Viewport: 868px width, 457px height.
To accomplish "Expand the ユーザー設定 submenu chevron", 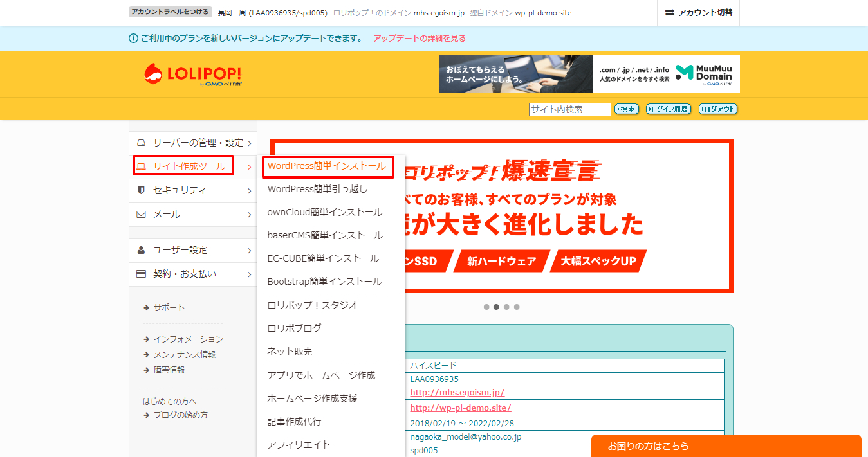I will click(250, 250).
